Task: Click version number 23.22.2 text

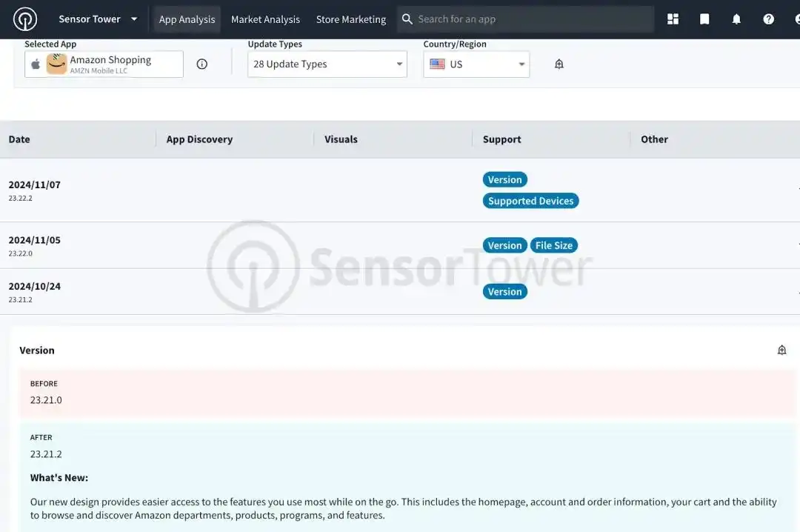Action: point(21,198)
